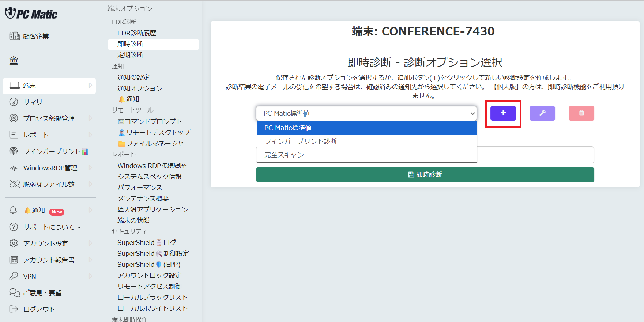
Task: Click the plus add-option button
Action: point(503,113)
